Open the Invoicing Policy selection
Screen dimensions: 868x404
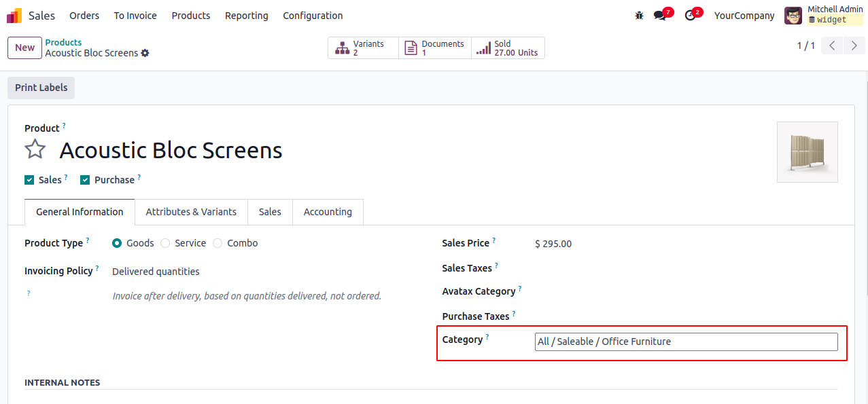[x=156, y=272]
